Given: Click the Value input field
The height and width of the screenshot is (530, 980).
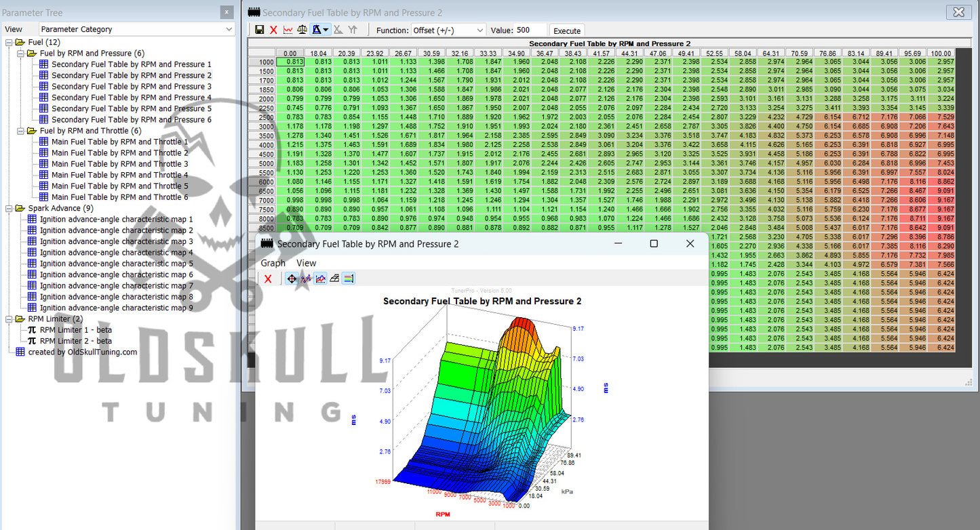Looking at the screenshot, I should coord(530,30).
